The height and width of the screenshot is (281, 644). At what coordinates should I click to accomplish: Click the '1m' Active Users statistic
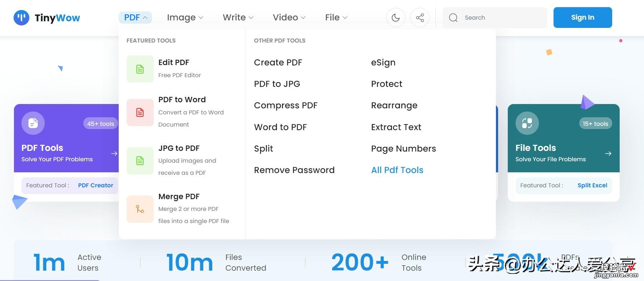pos(49,262)
